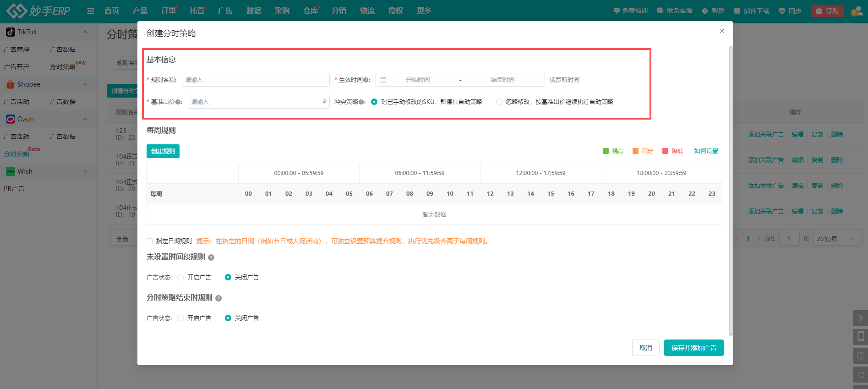The width and height of the screenshot is (868, 389).
Task: Click the help icon beside 生效时间
Action: [366, 80]
